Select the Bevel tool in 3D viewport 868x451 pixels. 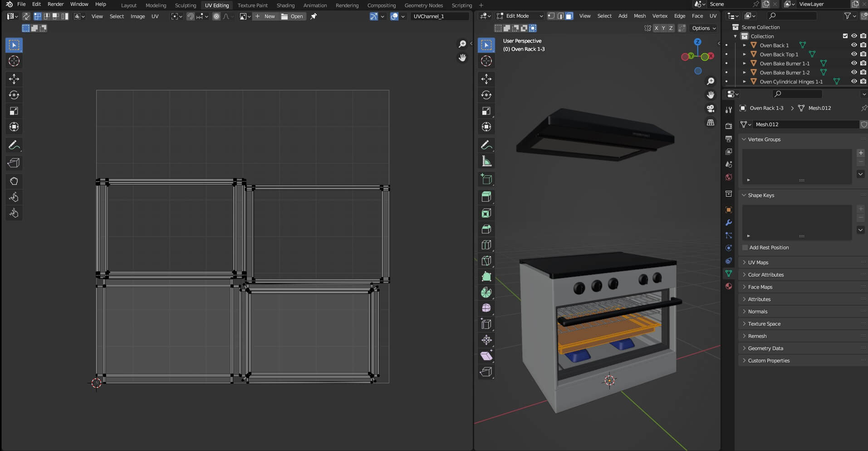pyautogui.click(x=486, y=229)
